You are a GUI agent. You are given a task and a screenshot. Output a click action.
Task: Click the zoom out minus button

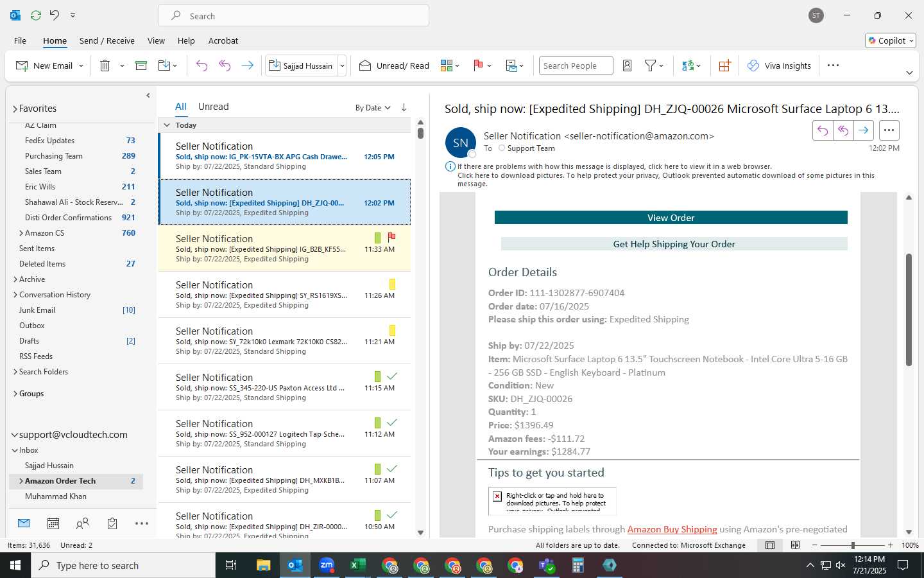coord(815,545)
